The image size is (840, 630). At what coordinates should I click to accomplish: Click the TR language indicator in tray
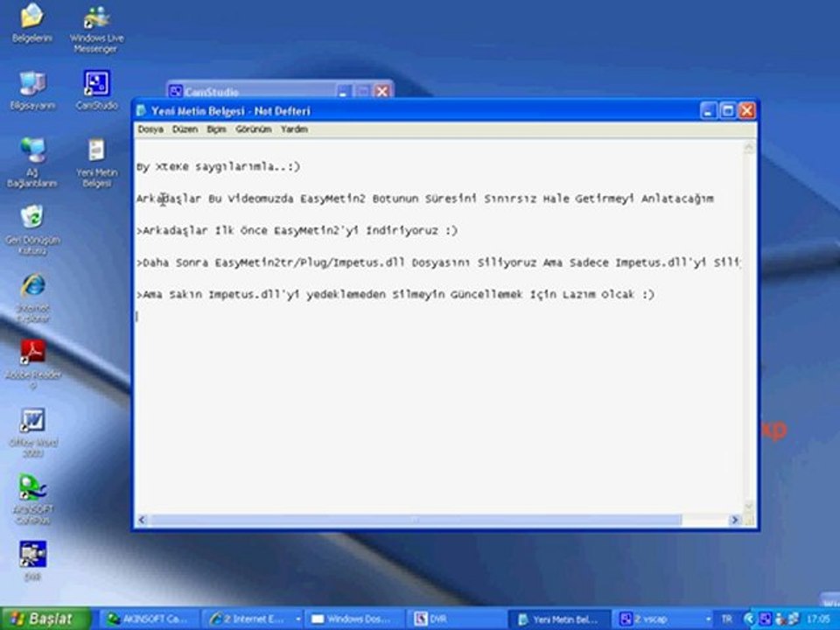pyautogui.click(x=726, y=619)
